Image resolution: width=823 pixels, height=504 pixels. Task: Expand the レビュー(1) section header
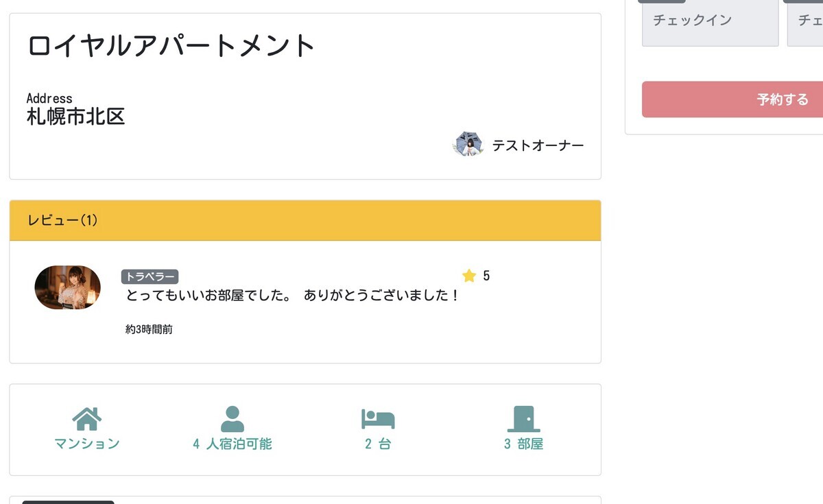pos(62,221)
